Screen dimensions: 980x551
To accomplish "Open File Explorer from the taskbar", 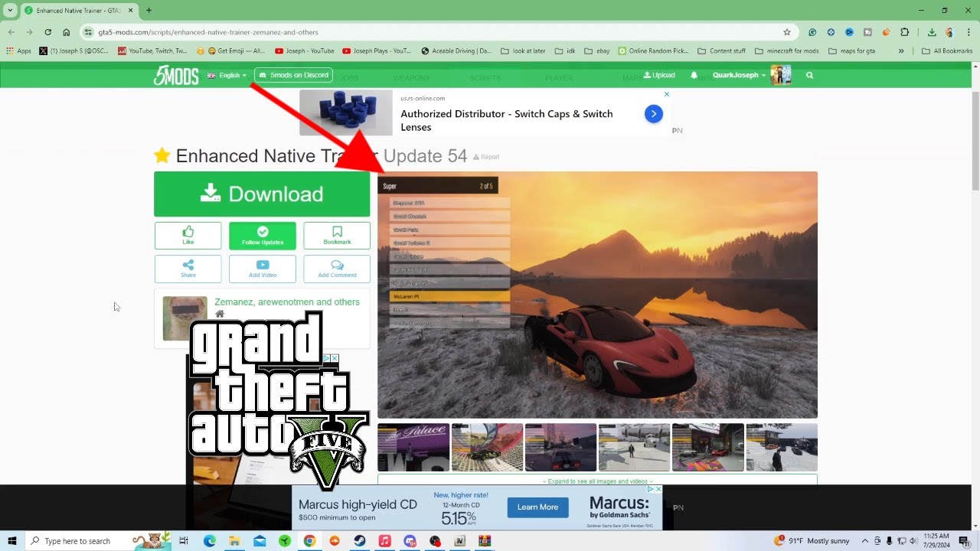I will (234, 541).
